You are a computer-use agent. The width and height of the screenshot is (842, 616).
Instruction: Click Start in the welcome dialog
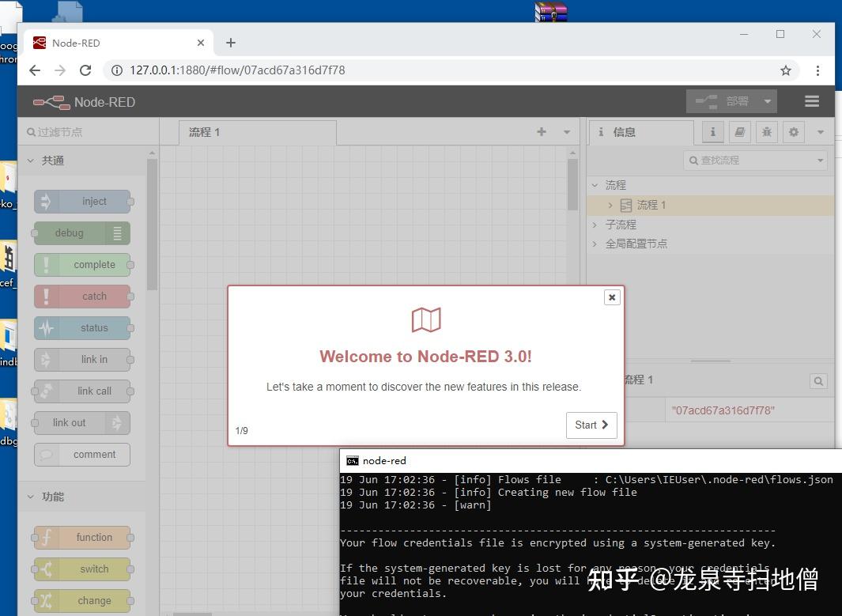591,425
